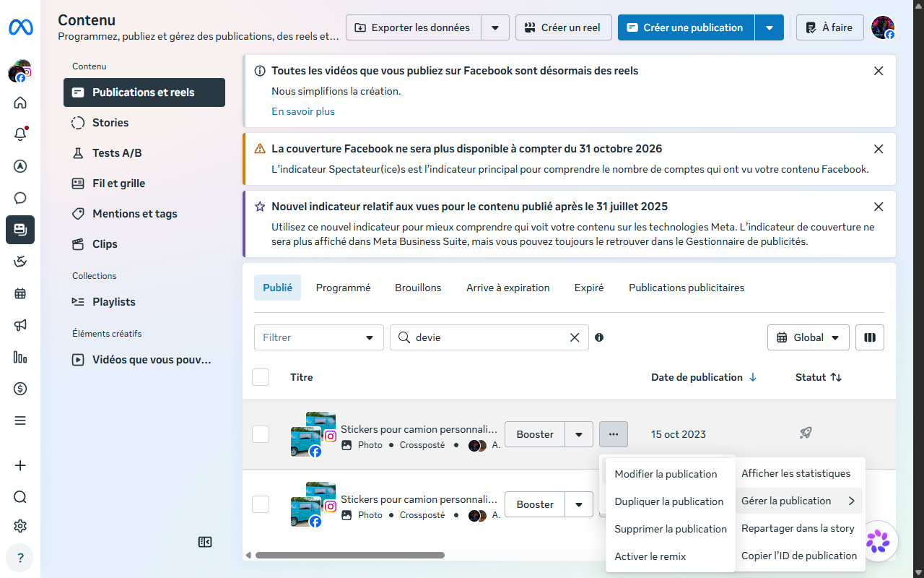
Task: Open Insights bar chart icon
Action: 20,357
